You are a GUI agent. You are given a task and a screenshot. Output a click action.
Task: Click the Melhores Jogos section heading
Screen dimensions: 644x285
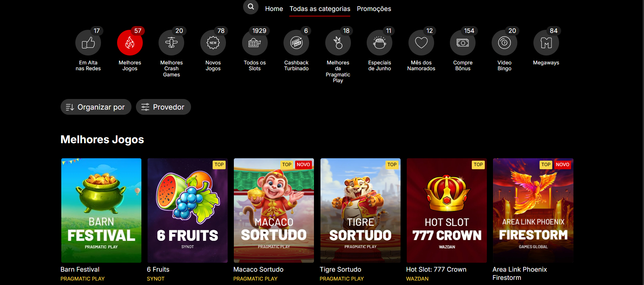pos(102,139)
